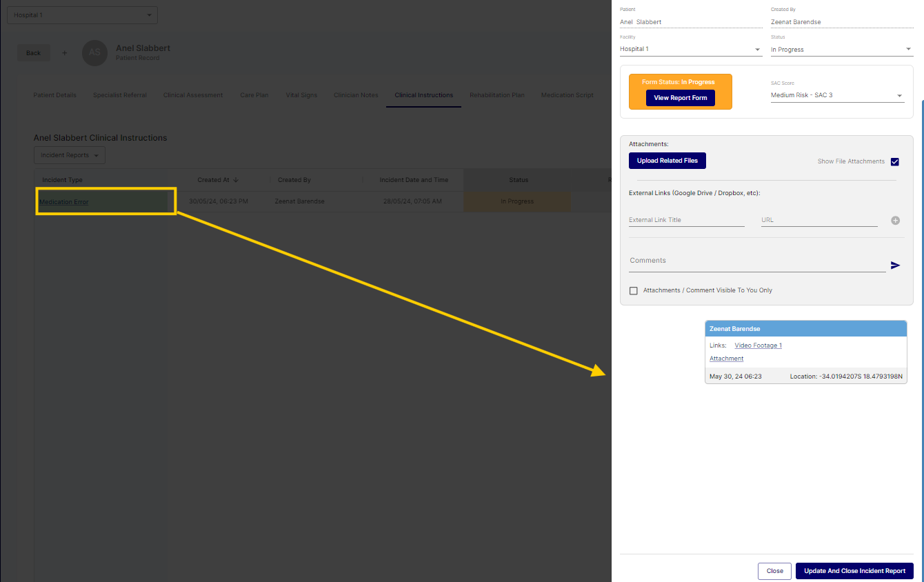
Task: Expand the Facility dropdown in the panel
Action: pos(690,50)
